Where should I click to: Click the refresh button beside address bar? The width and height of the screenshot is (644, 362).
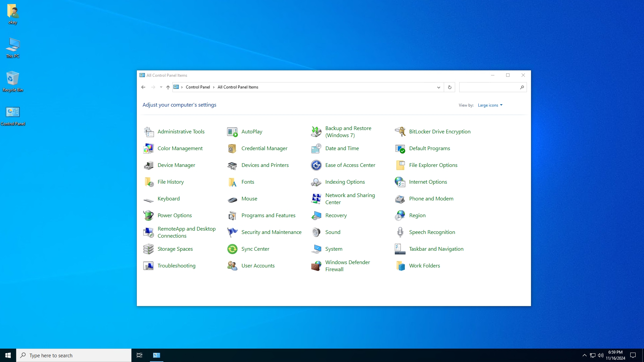[449, 87]
